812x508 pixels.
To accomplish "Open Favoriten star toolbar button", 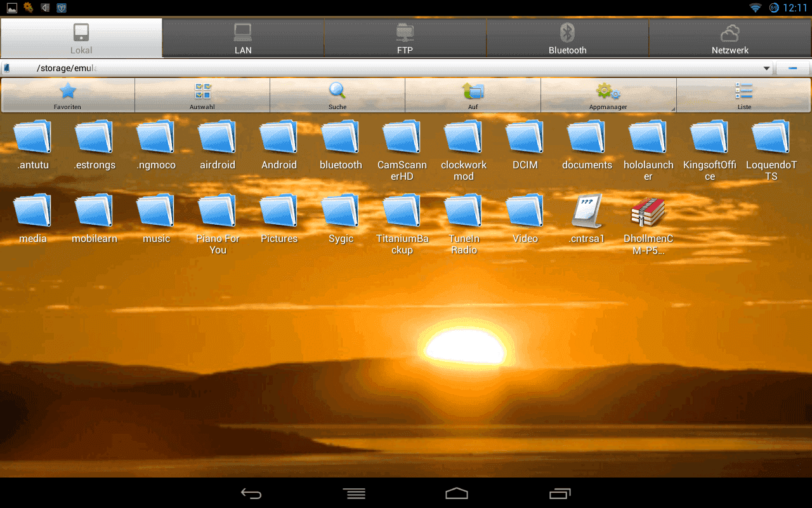I will 68,95.
